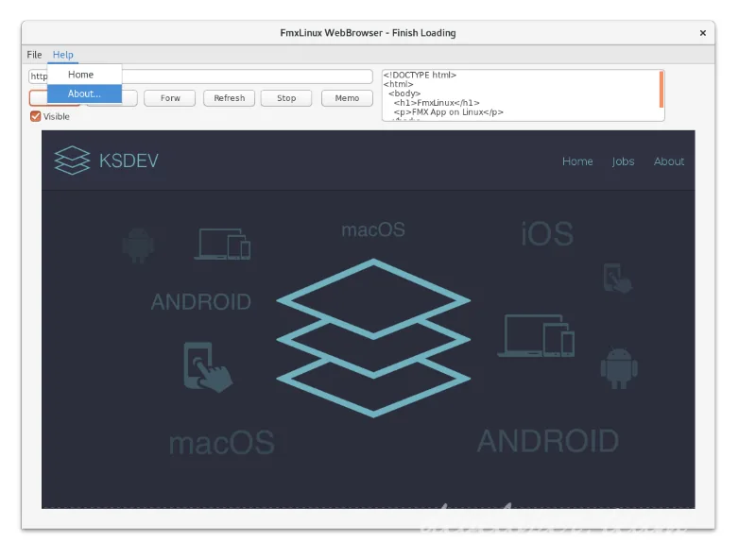Viewport: 756px width, 559px height.
Task: Toggle the Visible checkbox
Action: 35,116
